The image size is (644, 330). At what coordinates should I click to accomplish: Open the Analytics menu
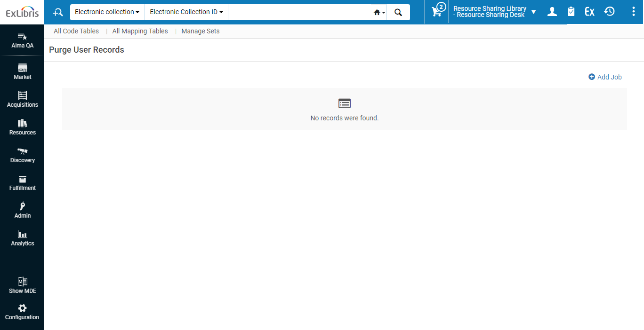[22, 238]
